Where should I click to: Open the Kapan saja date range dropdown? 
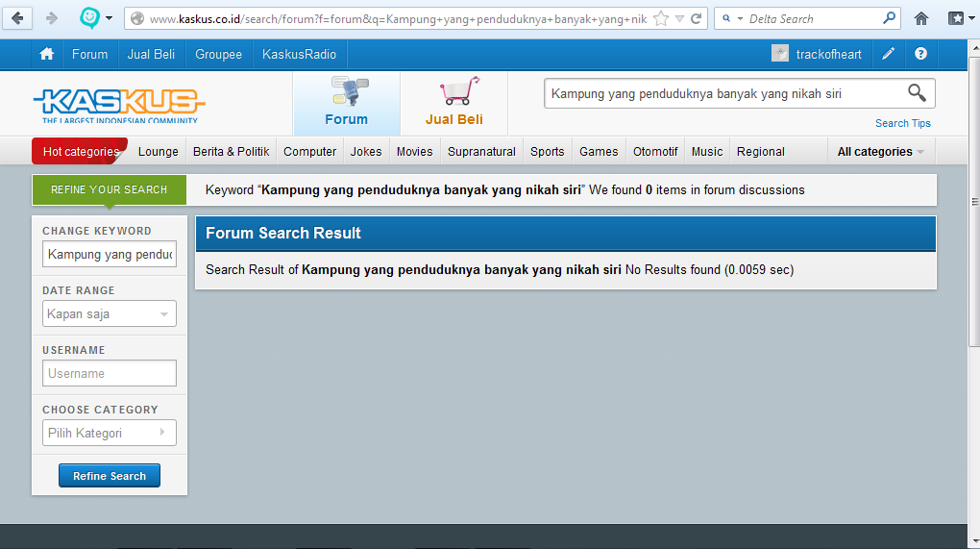click(110, 313)
